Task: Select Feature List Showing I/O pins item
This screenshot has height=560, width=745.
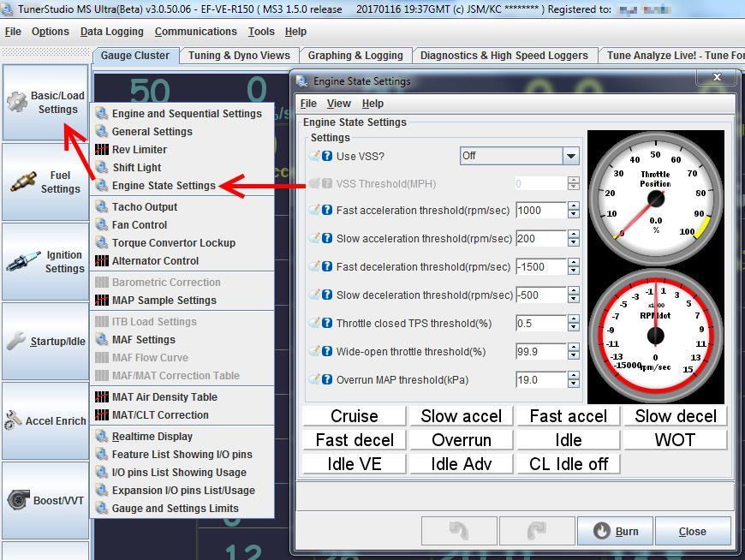Action: [182, 455]
